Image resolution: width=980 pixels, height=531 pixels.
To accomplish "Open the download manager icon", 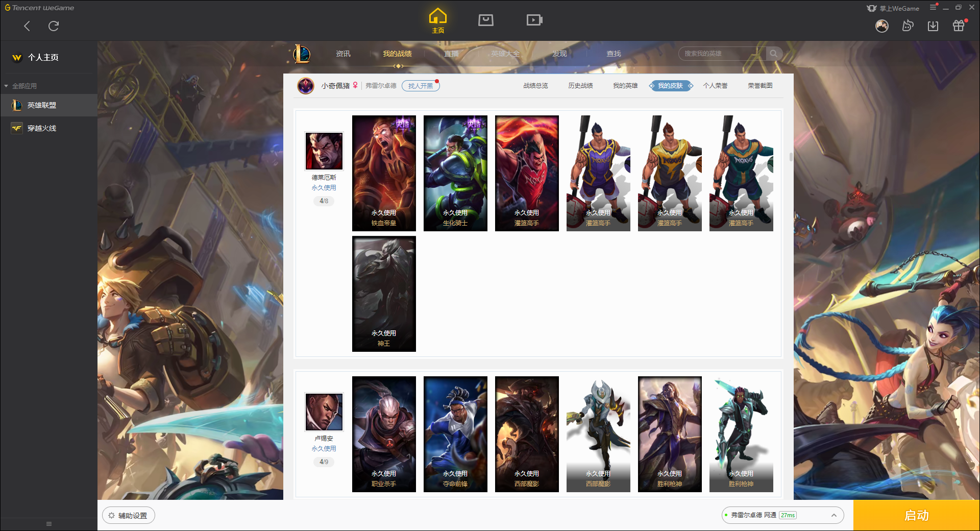I will coord(933,26).
